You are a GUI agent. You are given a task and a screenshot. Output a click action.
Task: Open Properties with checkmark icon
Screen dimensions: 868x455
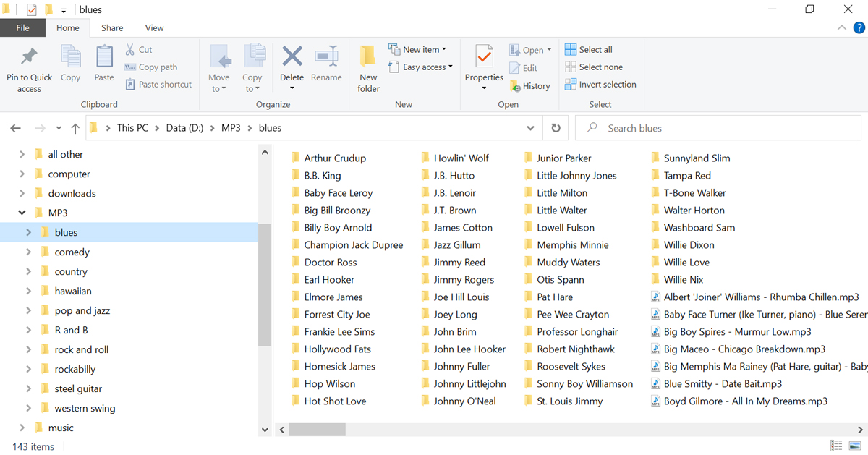click(484, 56)
